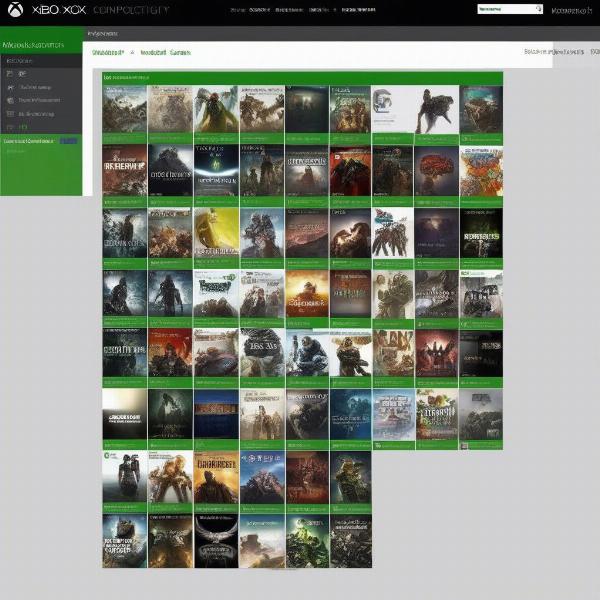
Task: Click the grey text link right of breadcrumb bar
Action: pyautogui.click(x=554, y=51)
